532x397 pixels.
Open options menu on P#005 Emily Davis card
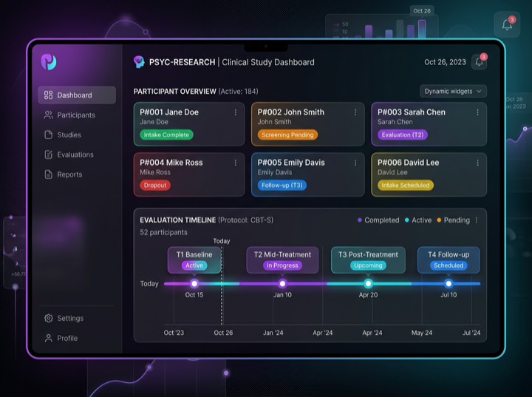(355, 163)
